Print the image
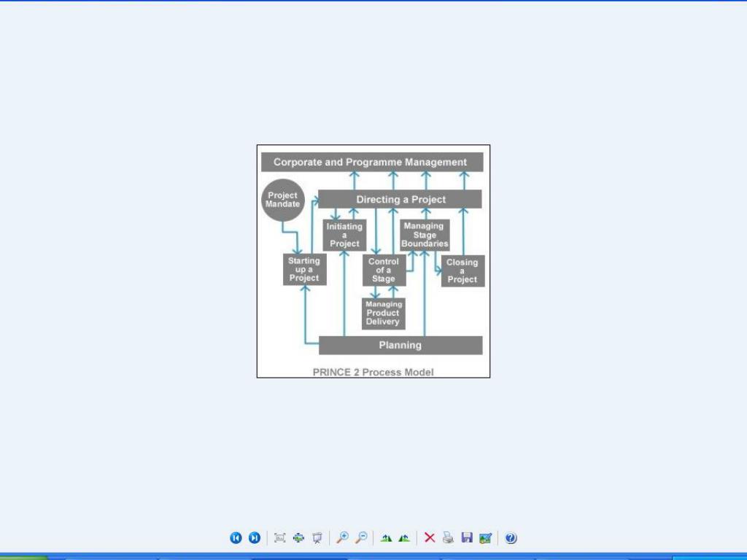Screen dimensions: 747x560 pyautogui.click(x=449, y=537)
